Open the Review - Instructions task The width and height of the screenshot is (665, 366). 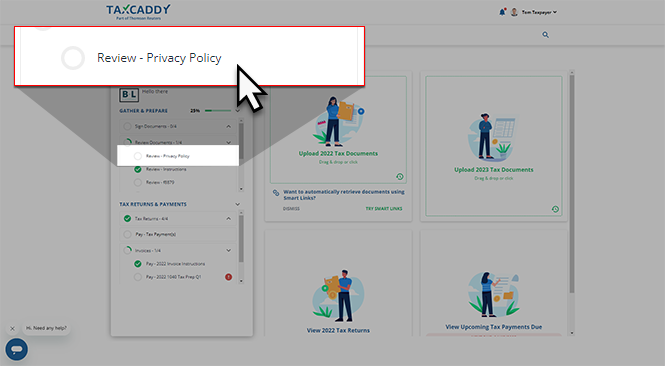[x=166, y=169]
